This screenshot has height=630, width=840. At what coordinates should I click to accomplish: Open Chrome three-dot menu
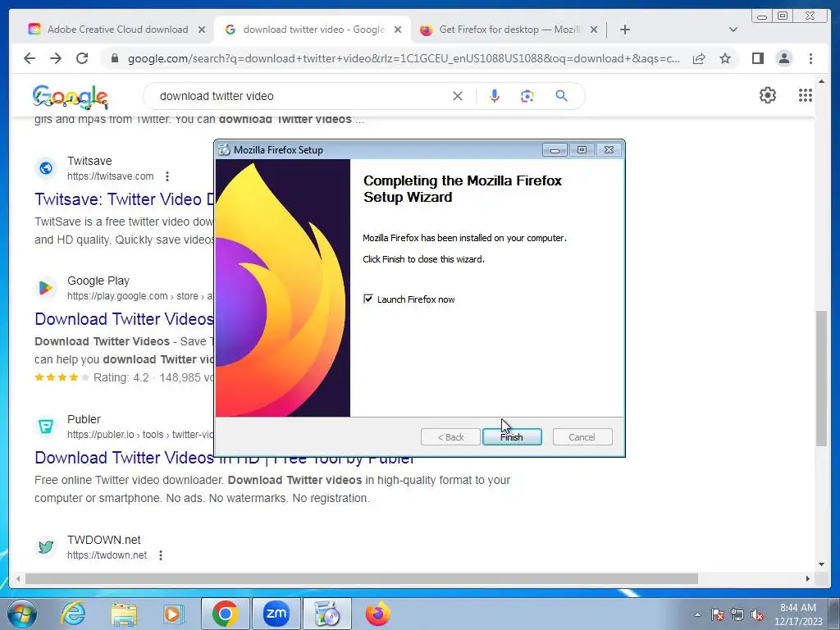(810, 58)
